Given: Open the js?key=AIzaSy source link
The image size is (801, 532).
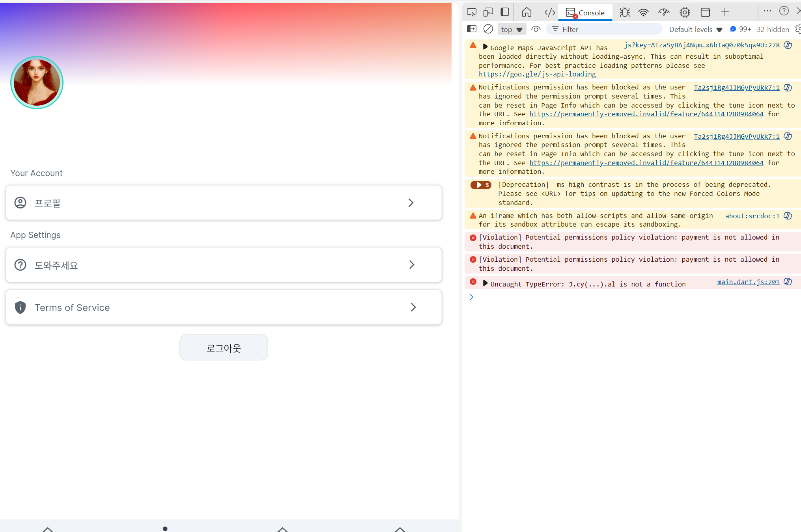Looking at the screenshot, I should point(702,45).
